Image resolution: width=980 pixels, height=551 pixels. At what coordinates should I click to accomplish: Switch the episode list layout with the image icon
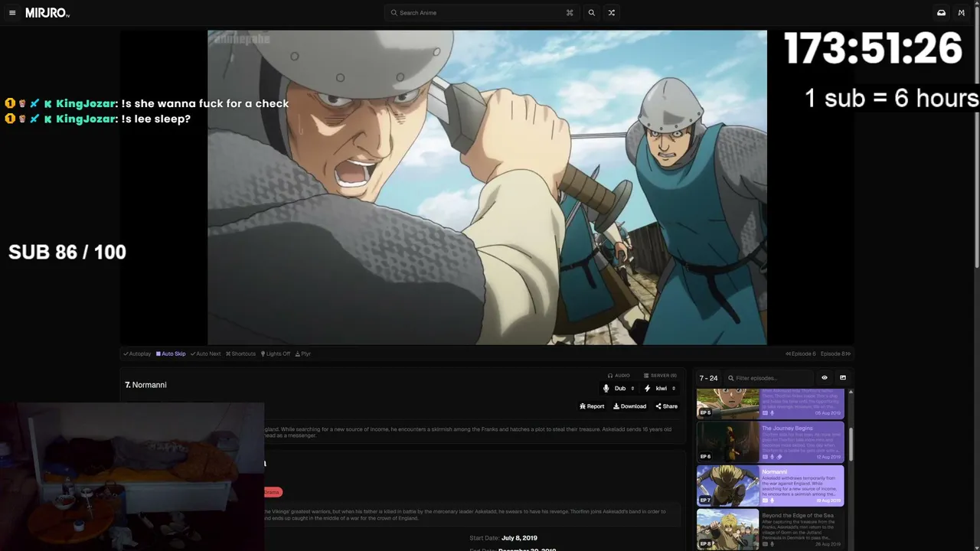click(843, 378)
